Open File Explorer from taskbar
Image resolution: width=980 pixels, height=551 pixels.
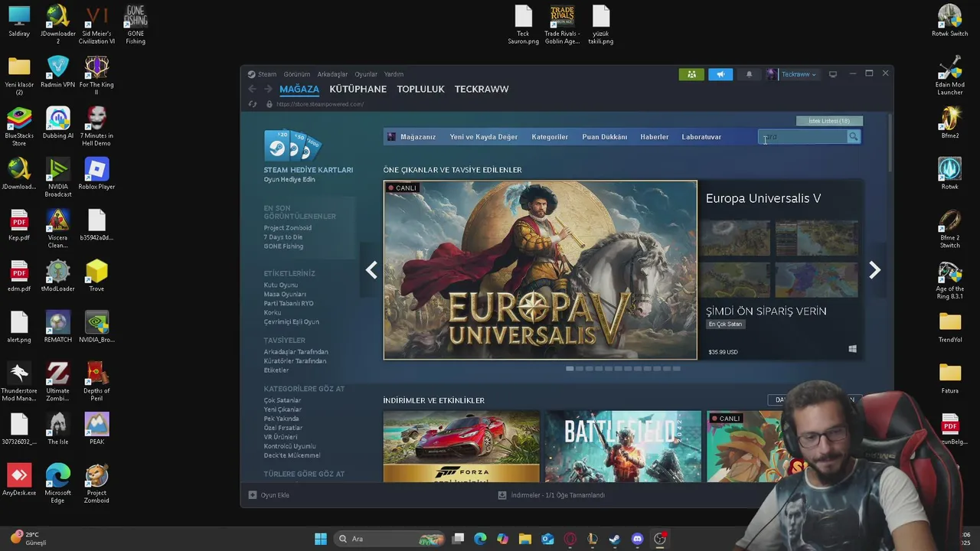(524, 539)
